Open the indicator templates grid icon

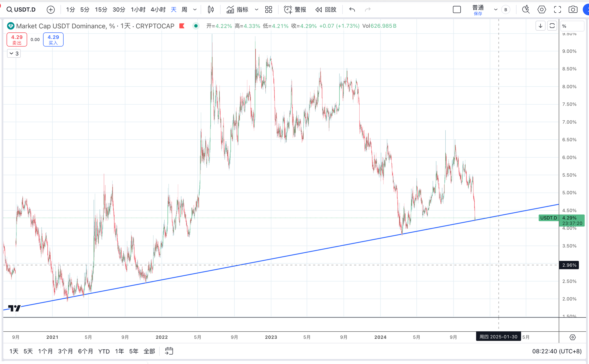click(x=269, y=10)
